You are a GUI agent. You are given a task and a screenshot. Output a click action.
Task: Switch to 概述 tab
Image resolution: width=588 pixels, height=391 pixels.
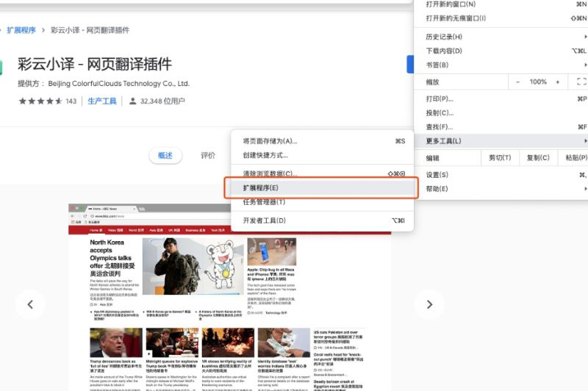tap(165, 156)
